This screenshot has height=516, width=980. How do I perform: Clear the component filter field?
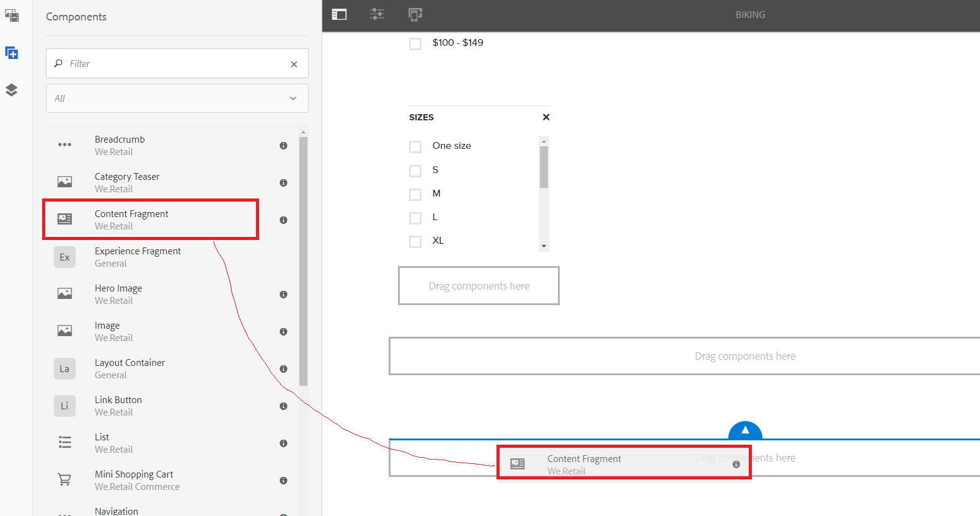coord(294,64)
